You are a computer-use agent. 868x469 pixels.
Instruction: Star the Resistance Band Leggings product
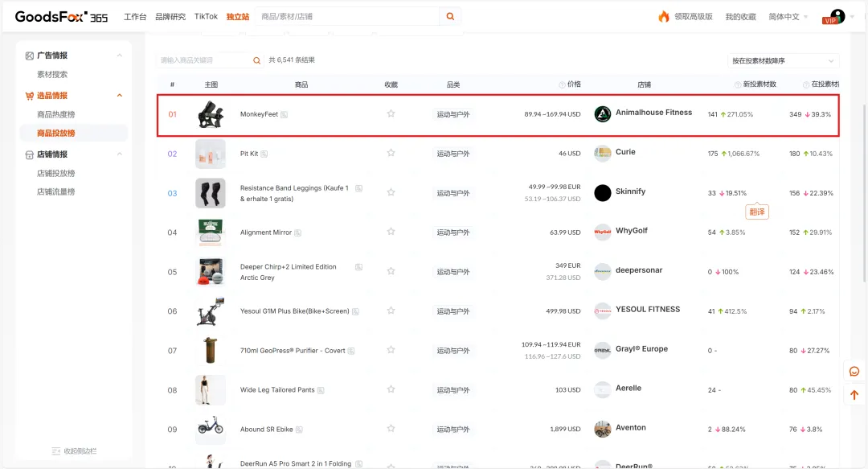[x=391, y=192]
